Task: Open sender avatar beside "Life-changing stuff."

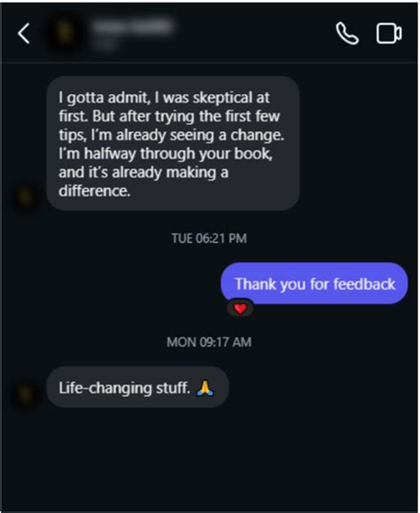Action: pos(26,395)
